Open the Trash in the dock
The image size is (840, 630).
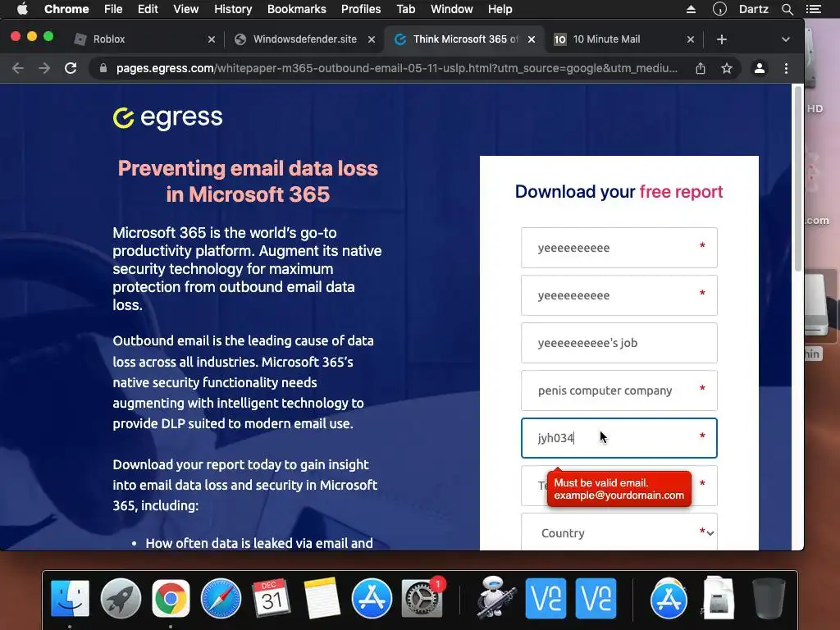tap(769, 598)
